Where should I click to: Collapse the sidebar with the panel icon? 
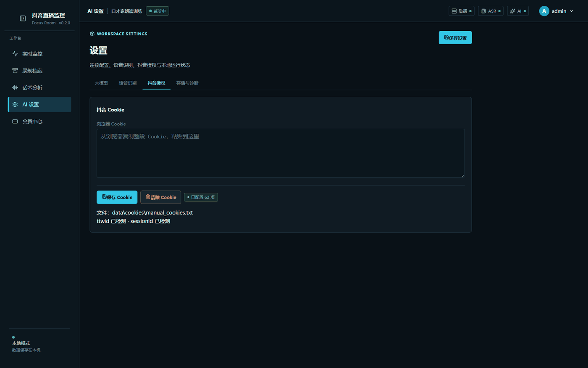click(23, 19)
